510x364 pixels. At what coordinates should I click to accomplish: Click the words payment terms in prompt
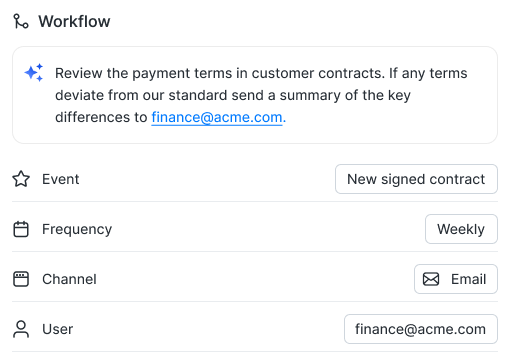pyautogui.click(x=183, y=74)
